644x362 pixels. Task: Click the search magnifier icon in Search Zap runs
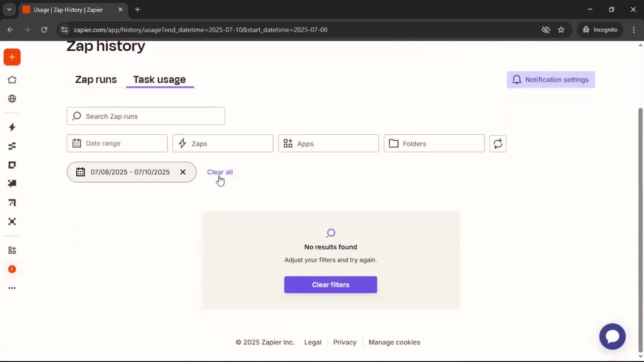pos(77,116)
